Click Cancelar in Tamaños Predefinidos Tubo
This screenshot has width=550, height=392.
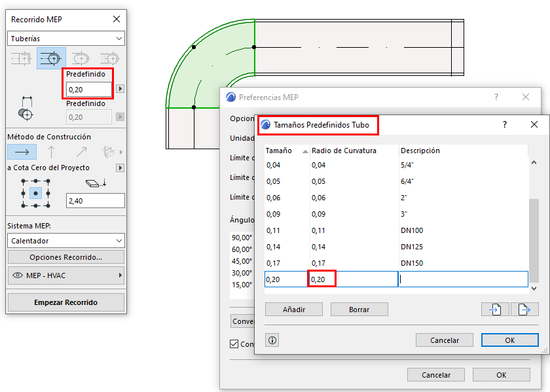pos(445,340)
